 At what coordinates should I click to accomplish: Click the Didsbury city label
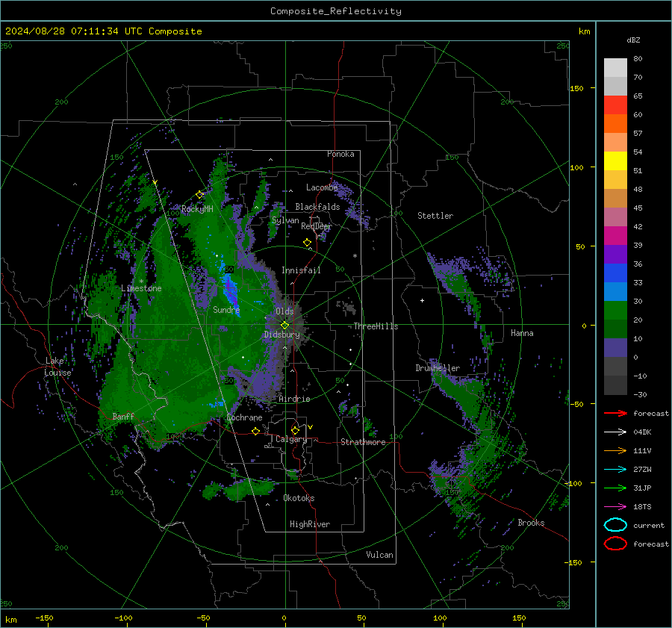282,335
